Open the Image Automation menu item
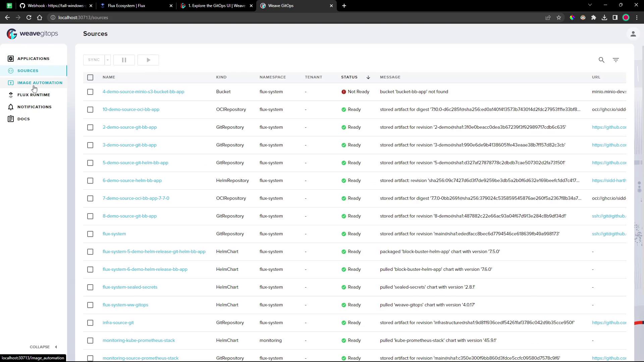The width and height of the screenshot is (644, 362). tap(40, 83)
